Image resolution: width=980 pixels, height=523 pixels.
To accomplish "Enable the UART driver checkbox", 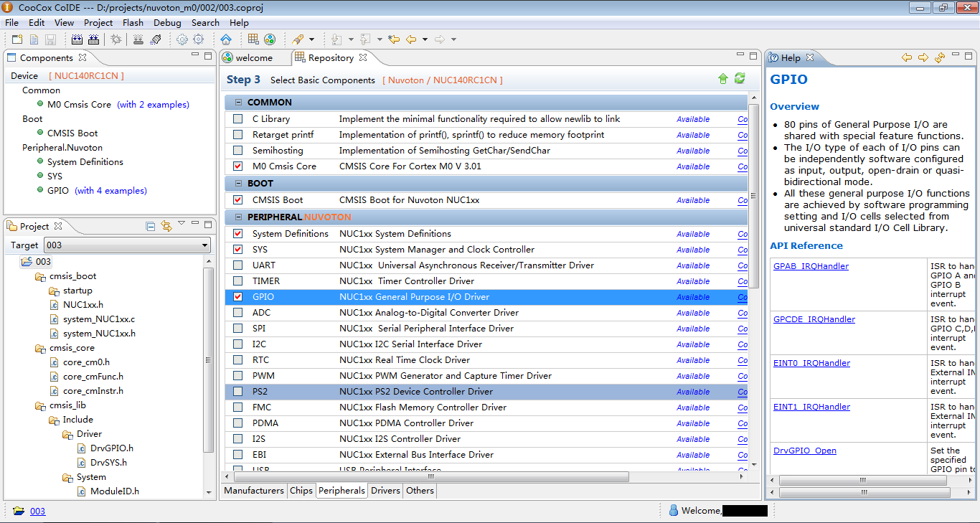I will tap(238, 265).
